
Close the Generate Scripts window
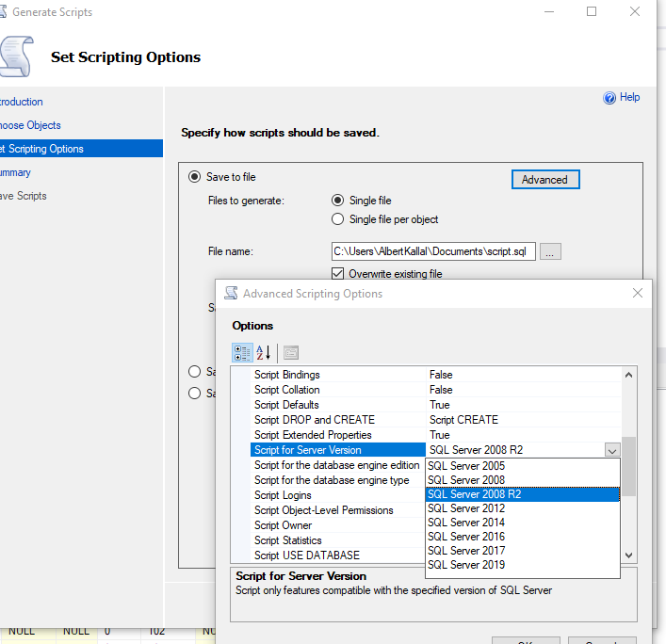coord(635,11)
